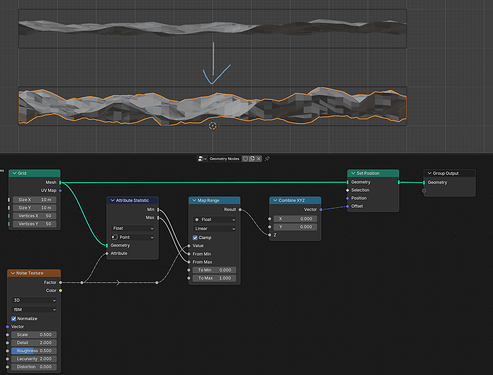Collapse the Group Output node chevron
This screenshot has width=493, height=375.
click(x=429, y=173)
